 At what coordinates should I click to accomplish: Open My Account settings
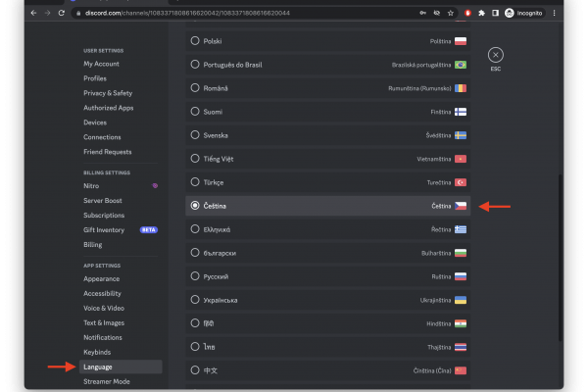pos(101,64)
